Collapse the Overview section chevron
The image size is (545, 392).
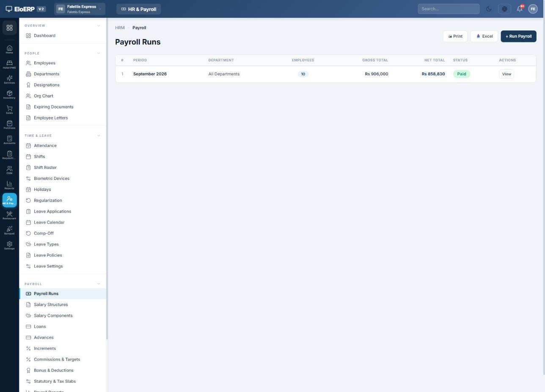coord(99,26)
